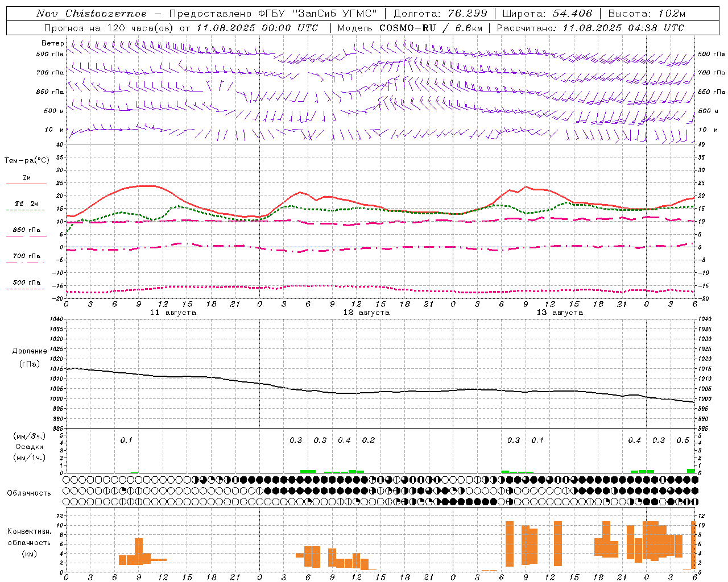The image size is (728, 582).
Task: Select the 'Модель COSMO-RU / 6.6км' text
Action: click(409, 28)
